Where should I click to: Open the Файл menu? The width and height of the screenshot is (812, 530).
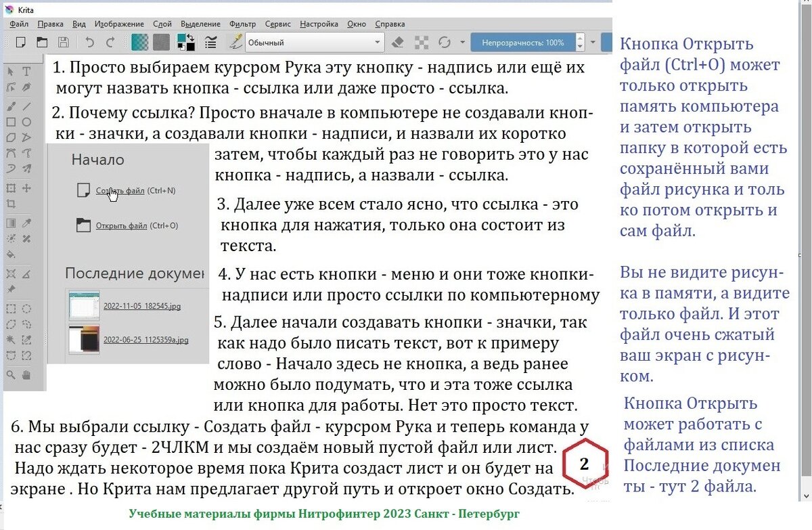pos(19,24)
